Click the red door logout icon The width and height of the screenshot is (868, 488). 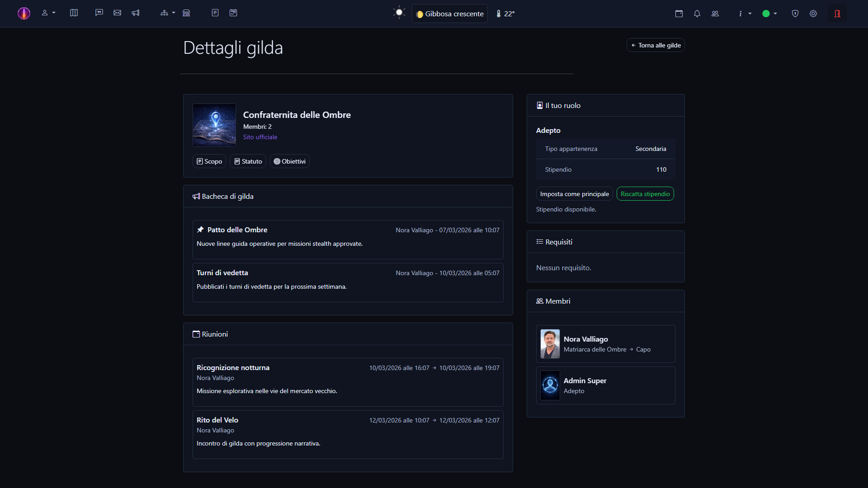pos(837,14)
